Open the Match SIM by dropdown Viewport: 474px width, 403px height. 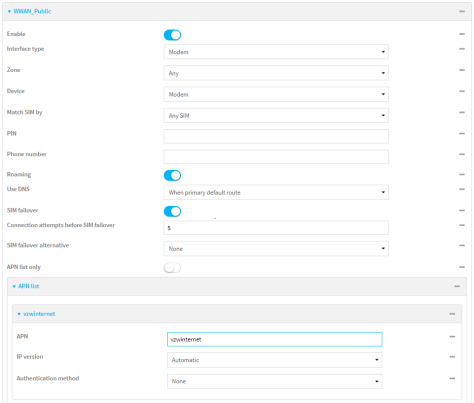[276, 116]
